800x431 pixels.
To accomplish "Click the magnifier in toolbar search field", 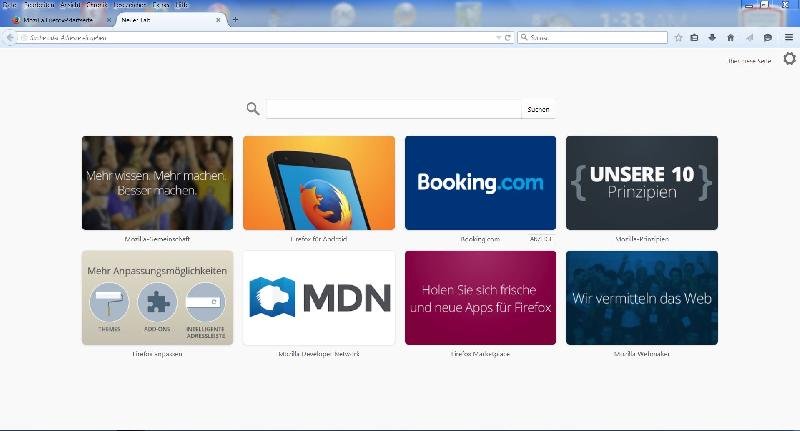I will tap(524, 37).
